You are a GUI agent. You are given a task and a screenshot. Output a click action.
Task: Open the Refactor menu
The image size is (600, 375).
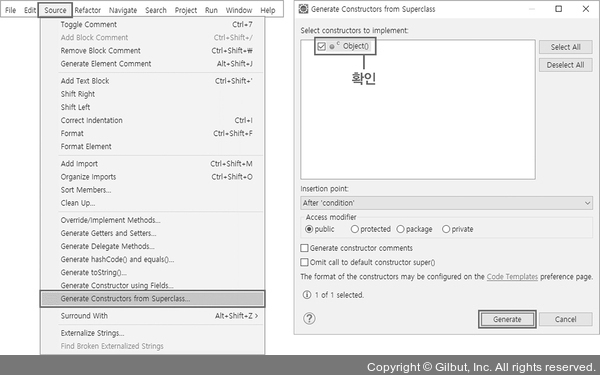click(x=88, y=10)
